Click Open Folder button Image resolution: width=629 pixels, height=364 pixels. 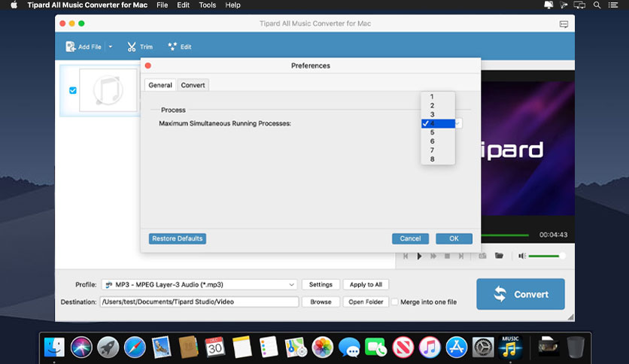[x=366, y=302]
